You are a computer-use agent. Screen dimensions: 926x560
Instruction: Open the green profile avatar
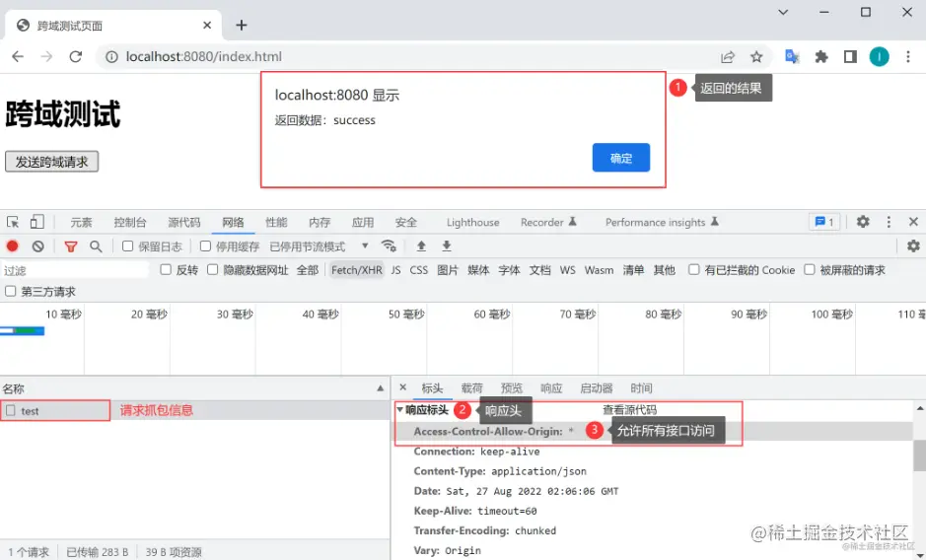pos(879,57)
